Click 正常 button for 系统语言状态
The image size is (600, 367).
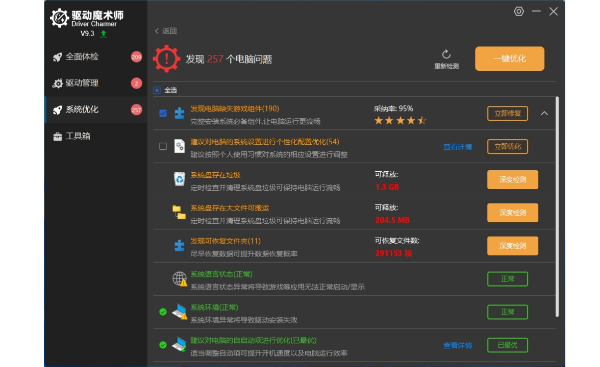507,279
